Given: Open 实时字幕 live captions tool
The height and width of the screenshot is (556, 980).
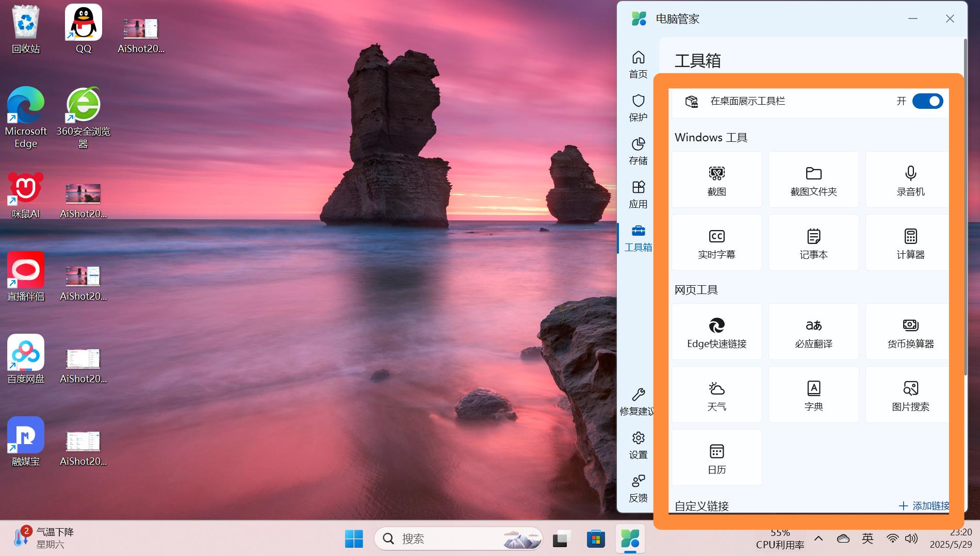Looking at the screenshot, I should coord(716,243).
